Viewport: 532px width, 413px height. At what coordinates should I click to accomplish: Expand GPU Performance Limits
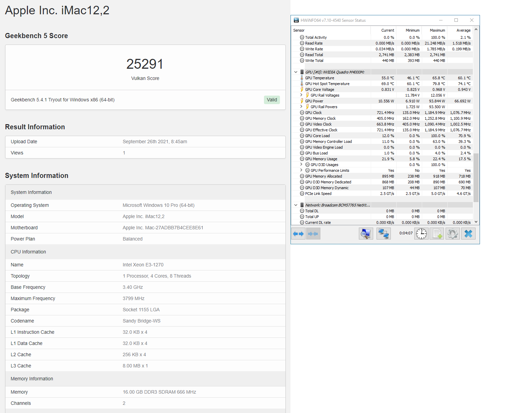click(x=301, y=170)
